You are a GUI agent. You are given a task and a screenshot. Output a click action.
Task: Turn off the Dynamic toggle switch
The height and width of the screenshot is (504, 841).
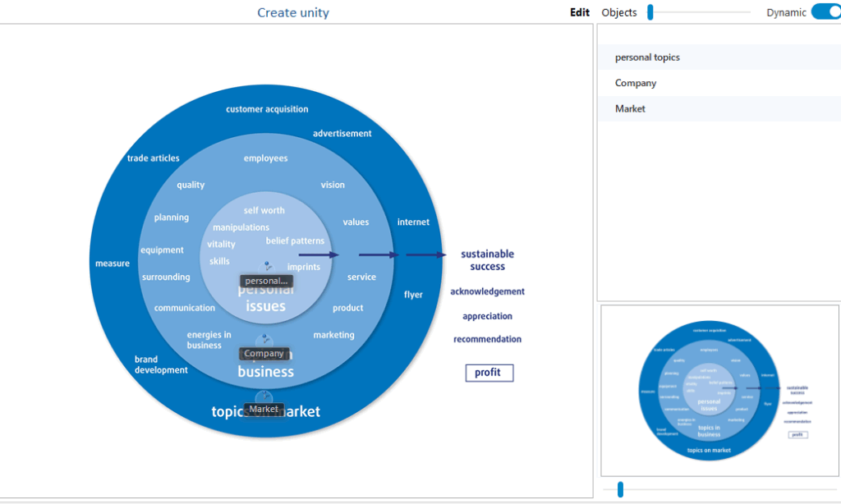(x=825, y=12)
